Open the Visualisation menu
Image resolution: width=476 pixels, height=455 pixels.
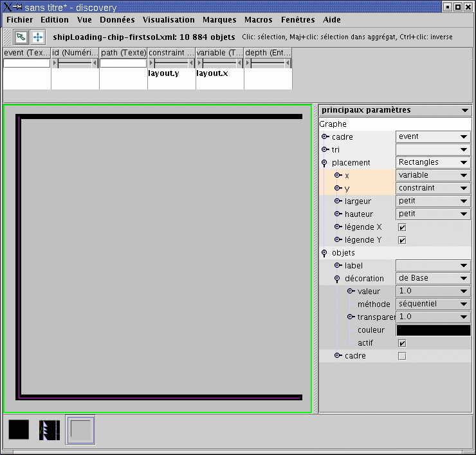[169, 20]
